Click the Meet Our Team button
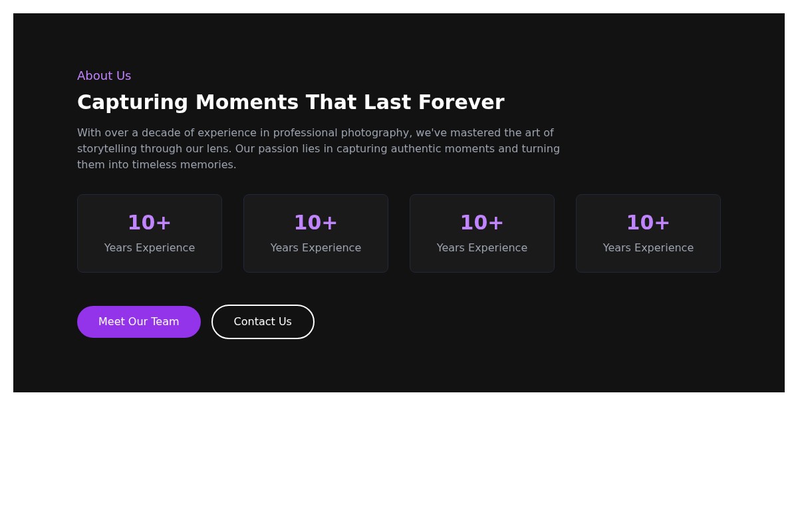Screen dimensions: 798x532 click(x=138, y=322)
